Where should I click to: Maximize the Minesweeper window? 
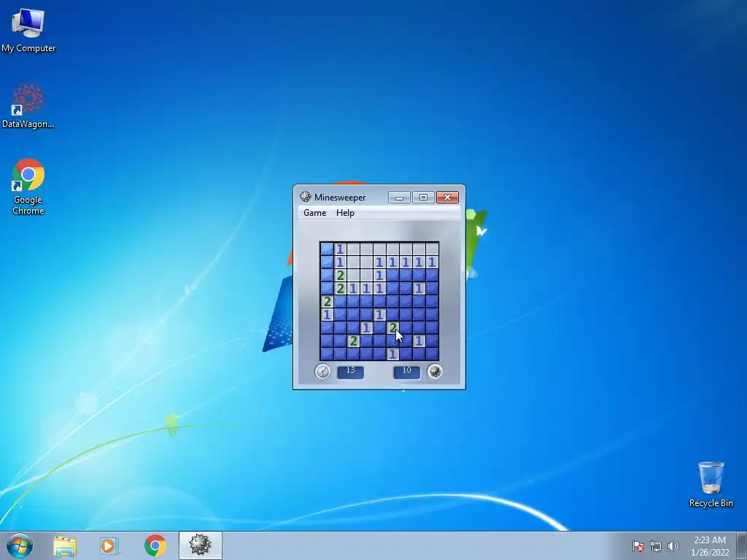pyautogui.click(x=423, y=197)
